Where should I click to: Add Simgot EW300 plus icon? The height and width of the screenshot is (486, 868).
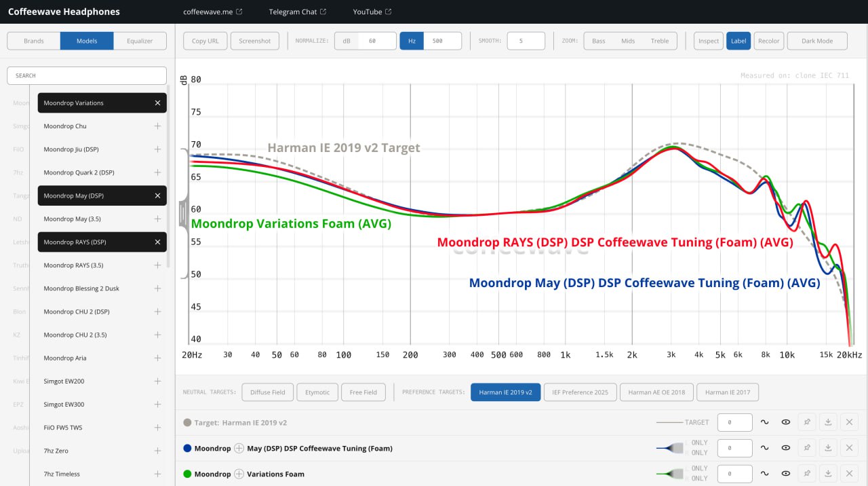157,404
